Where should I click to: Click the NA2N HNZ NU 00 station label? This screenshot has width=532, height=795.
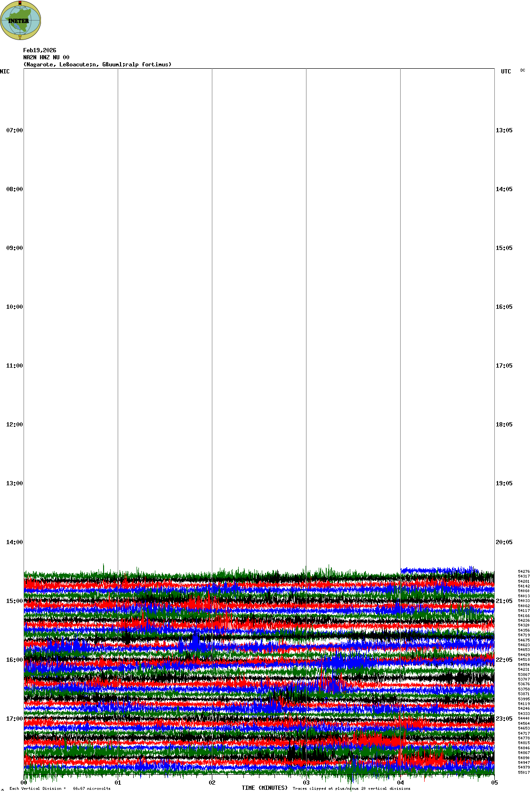46,57
